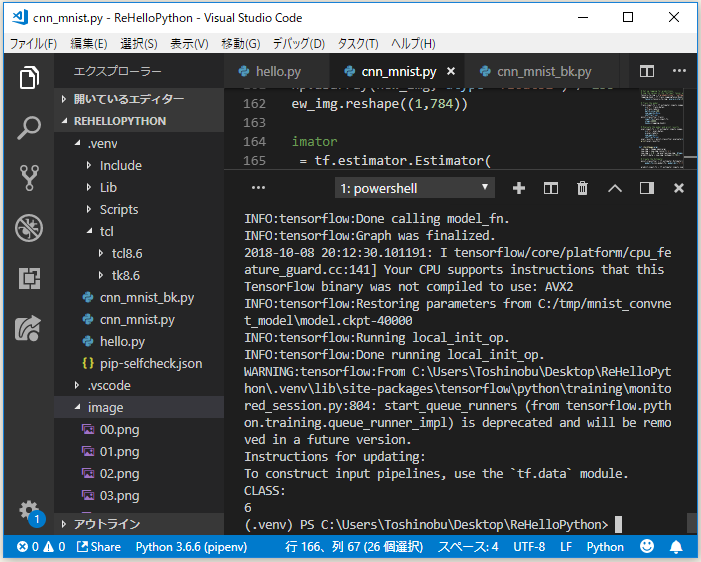Viewport: 701px width, 562px height.
Task: Move the panel to the right side
Action: (x=646, y=188)
